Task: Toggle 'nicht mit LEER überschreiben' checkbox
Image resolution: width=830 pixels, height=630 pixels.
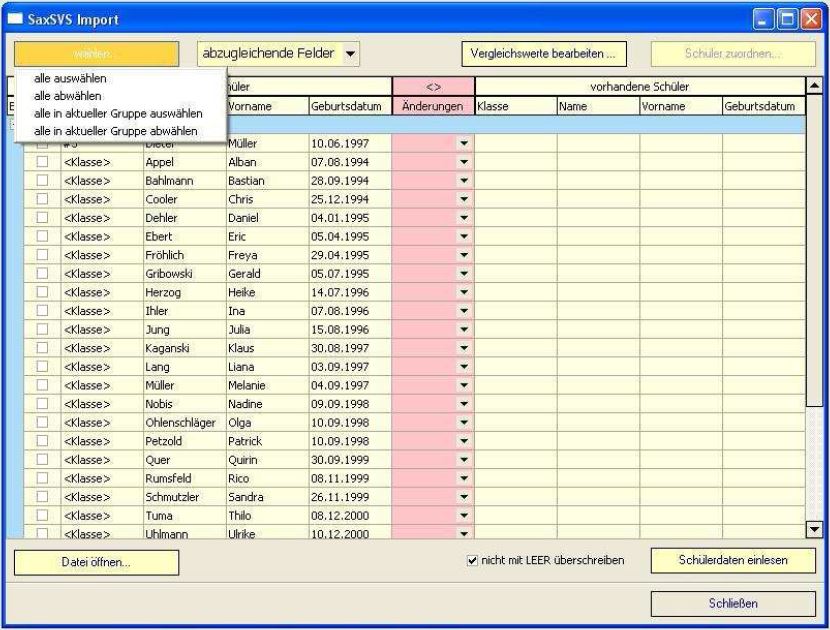Action: pos(472,561)
